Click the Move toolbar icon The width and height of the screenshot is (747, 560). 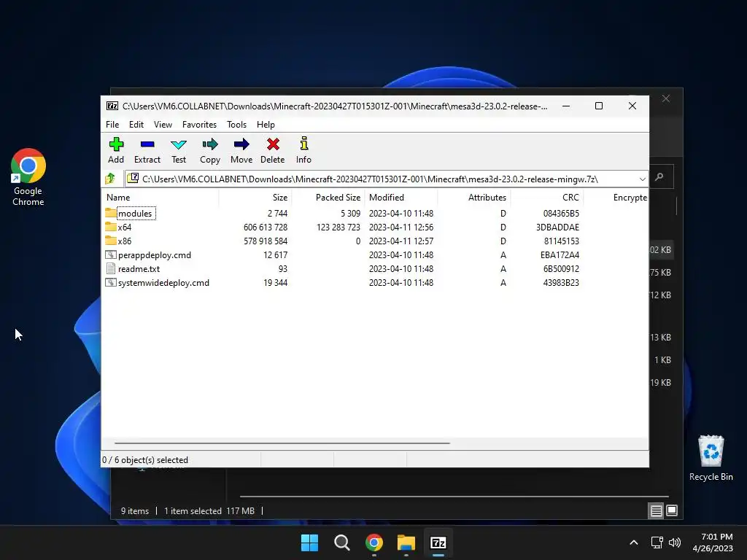[241, 144]
